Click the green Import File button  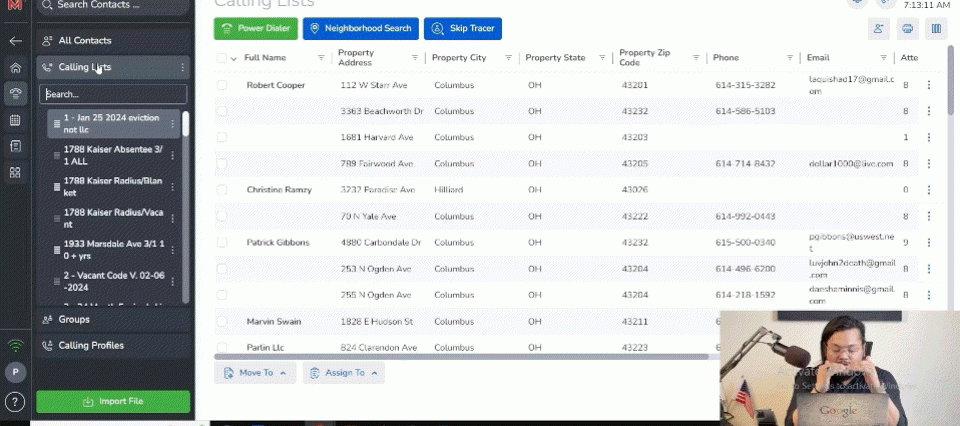(113, 401)
